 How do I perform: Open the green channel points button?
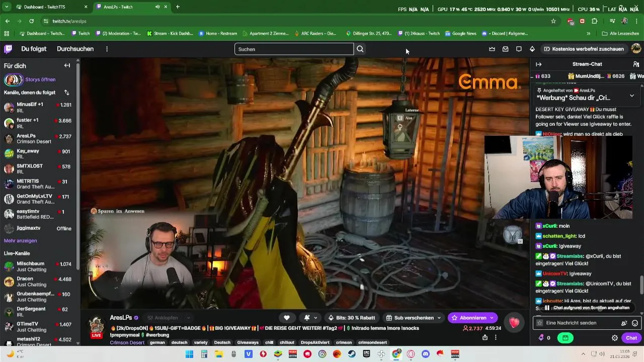click(565, 338)
